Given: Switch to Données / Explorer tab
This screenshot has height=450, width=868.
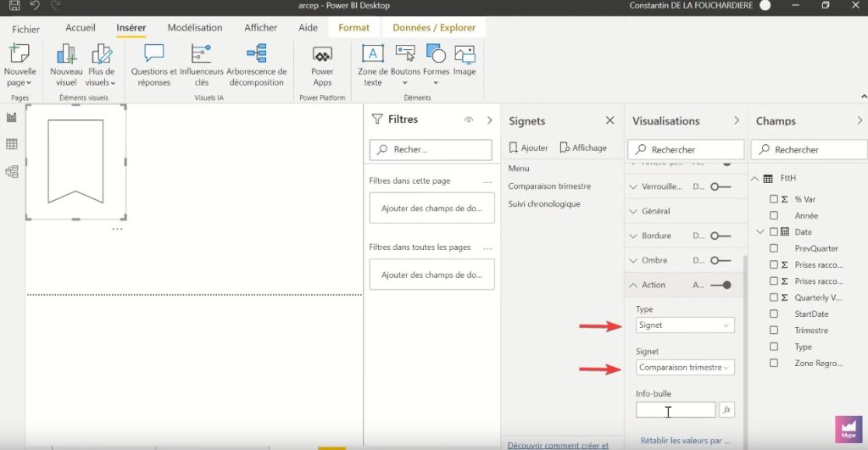Looking at the screenshot, I should pyautogui.click(x=434, y=28).
